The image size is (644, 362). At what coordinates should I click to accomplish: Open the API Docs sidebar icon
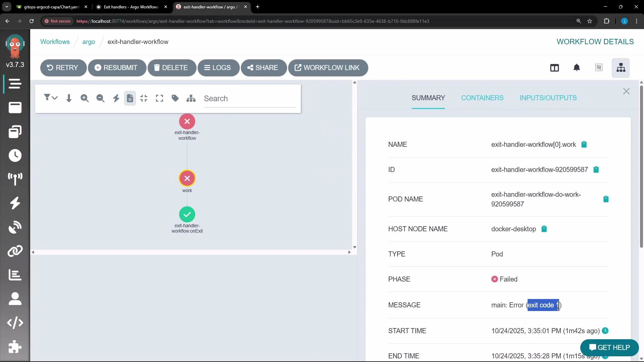(x=15, y=323)
